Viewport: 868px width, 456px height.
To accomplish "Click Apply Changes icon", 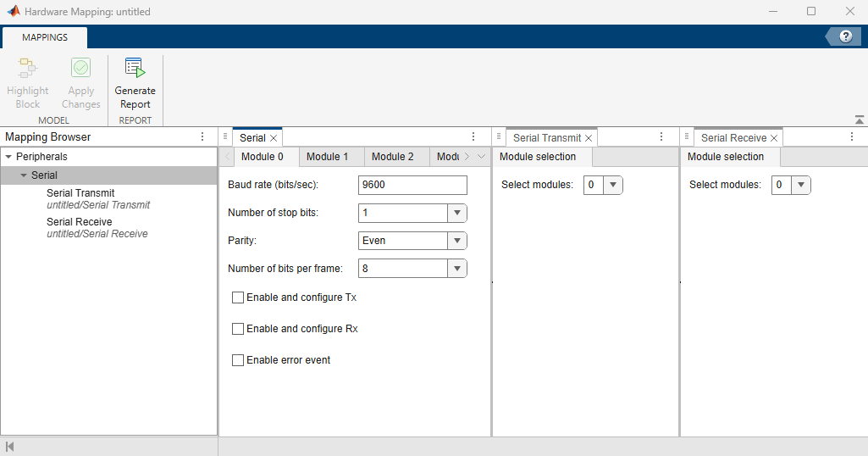I will coord(80,68).
